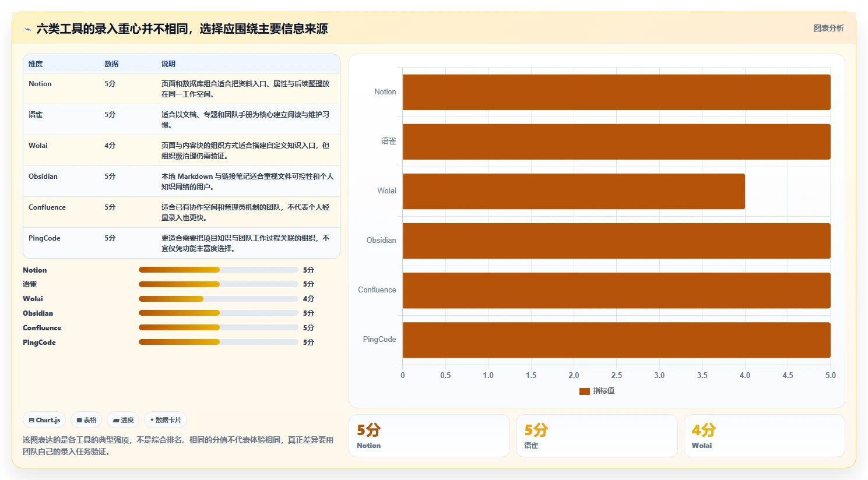Select PingCode in the table's 维度 column
Screen dimensions: 868x480
44,238
